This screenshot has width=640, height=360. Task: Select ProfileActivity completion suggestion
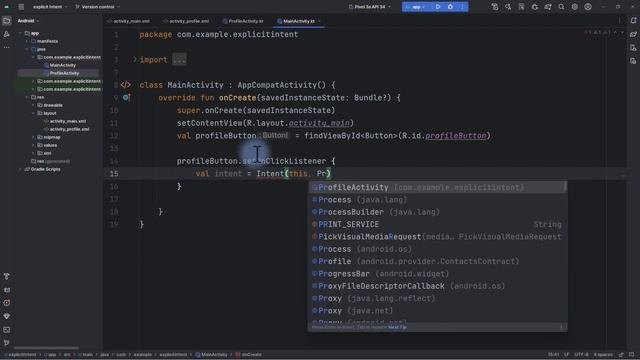tap(437, 187)
